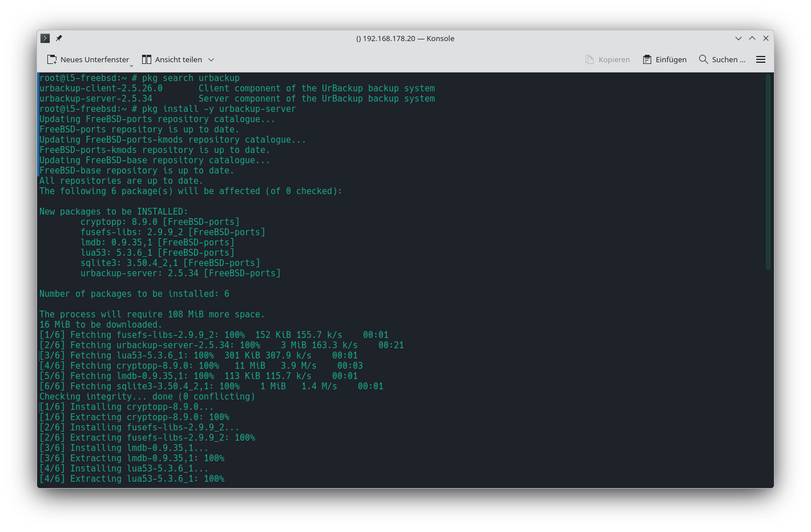The width and height of the screenshot is (811, 532).
Task: Click the Ansicht teilen split view icon
Action: click(147, 59)
